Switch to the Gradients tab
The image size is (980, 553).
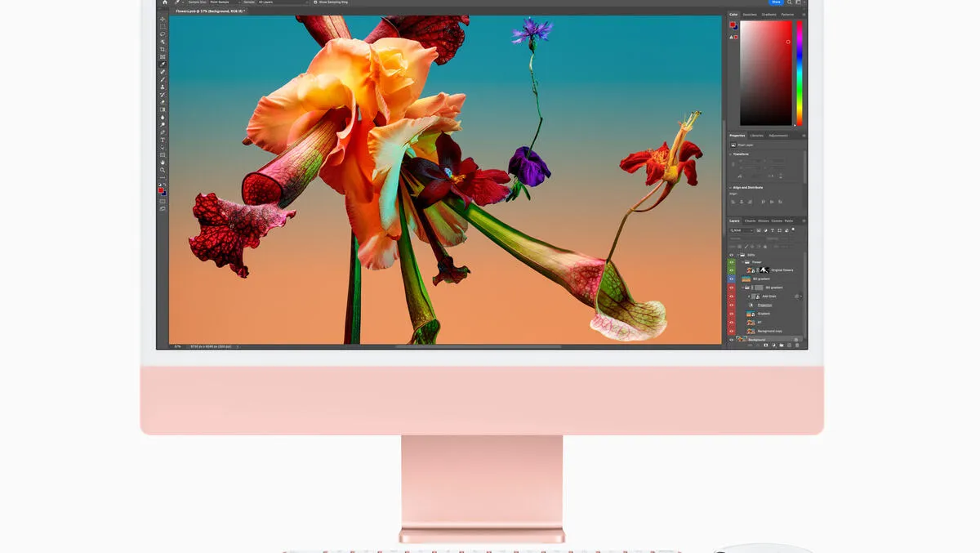769,14
